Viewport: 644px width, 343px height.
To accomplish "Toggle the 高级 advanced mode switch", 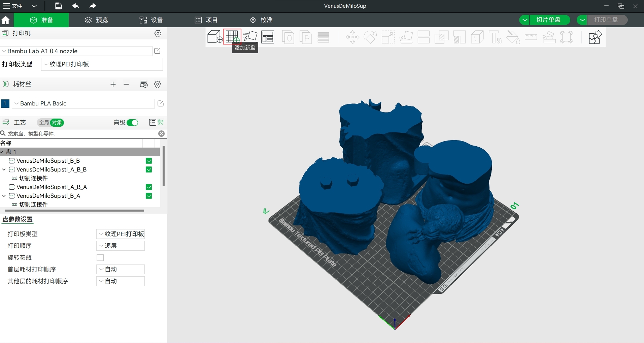I will 132,123.
